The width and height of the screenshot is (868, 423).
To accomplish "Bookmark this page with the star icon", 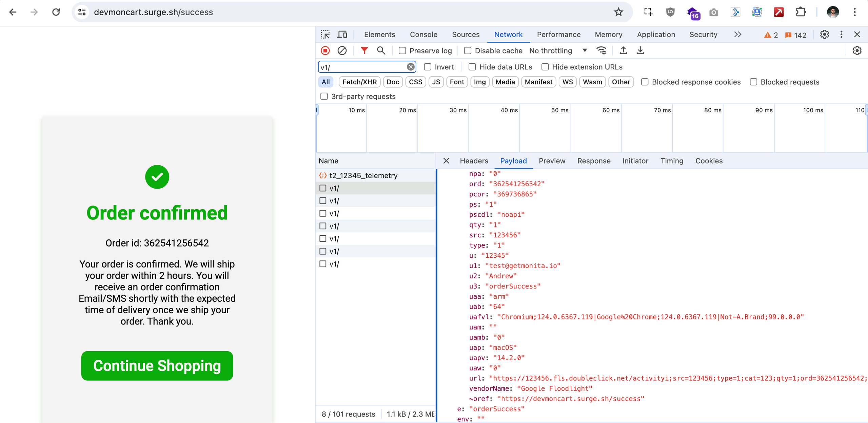I will 618,12.
